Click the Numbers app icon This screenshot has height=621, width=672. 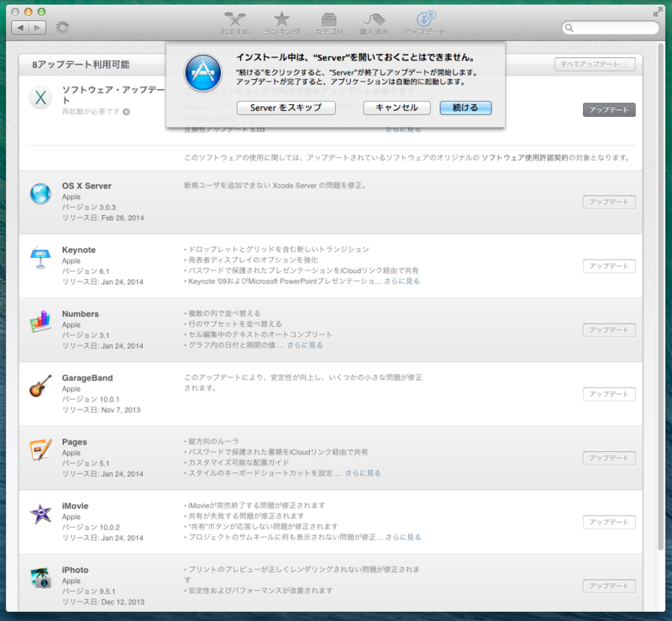click(x=40, y=322)
